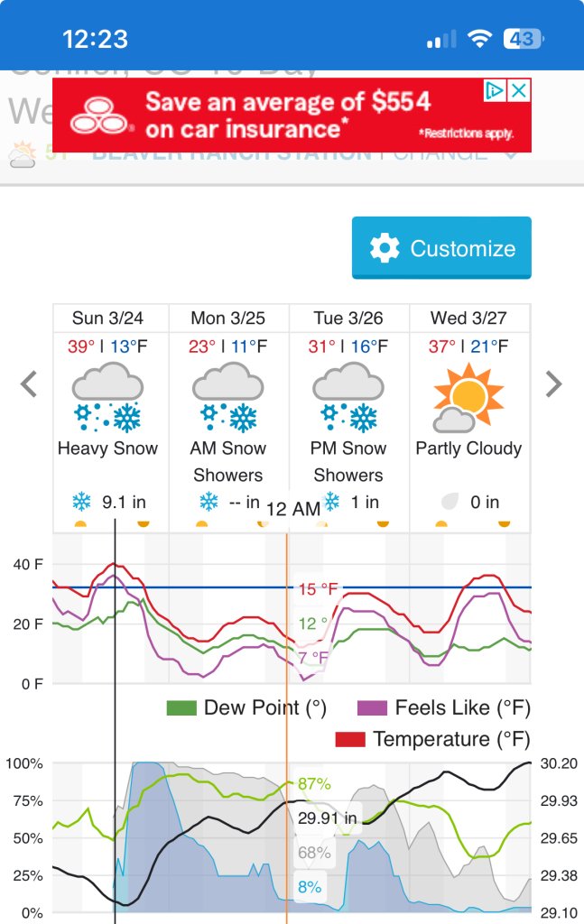Viewport: 584px width, 924px height.
Task: Open the Customize chart options
Action: [x=441, y=248]
